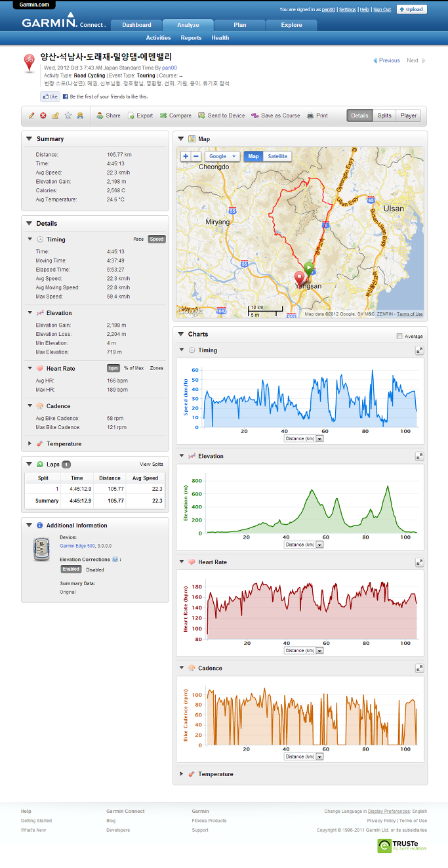Click Send to Device

[222, 115]
